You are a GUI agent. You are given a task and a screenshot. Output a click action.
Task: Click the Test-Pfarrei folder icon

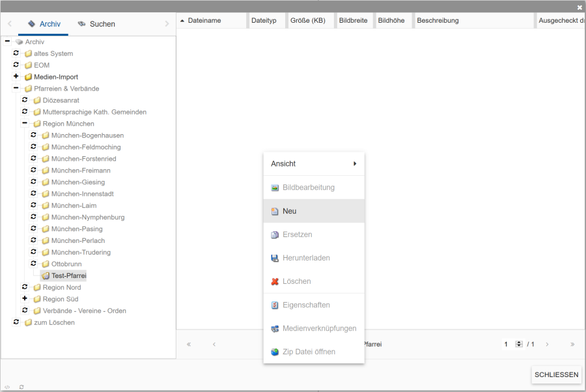(x=46, y=276)
